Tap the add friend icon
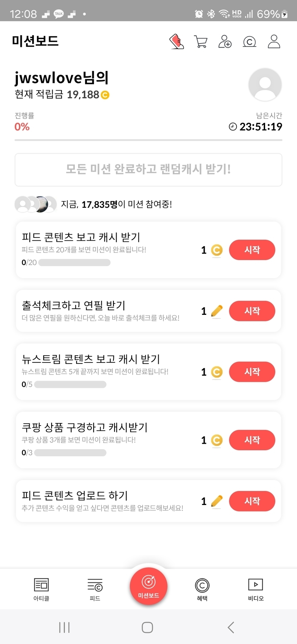This screenshot has width=297, height=644. [x=225, y=42]
